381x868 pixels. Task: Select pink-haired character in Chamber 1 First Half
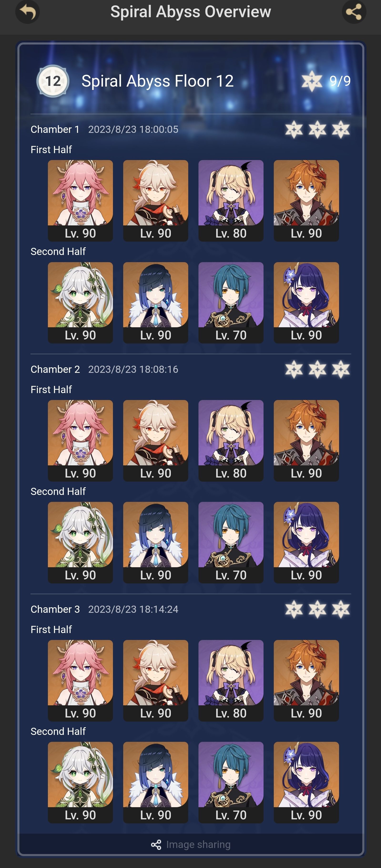pos(81,201)
